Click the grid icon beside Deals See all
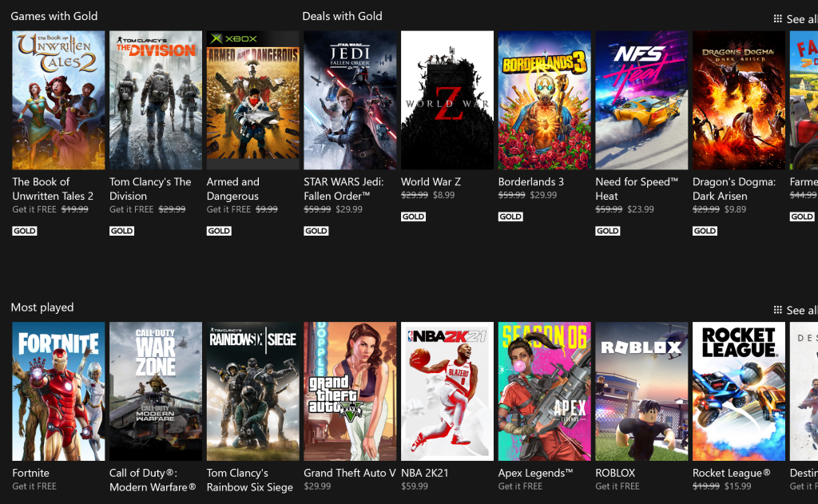818x504 pixels. 777,18
